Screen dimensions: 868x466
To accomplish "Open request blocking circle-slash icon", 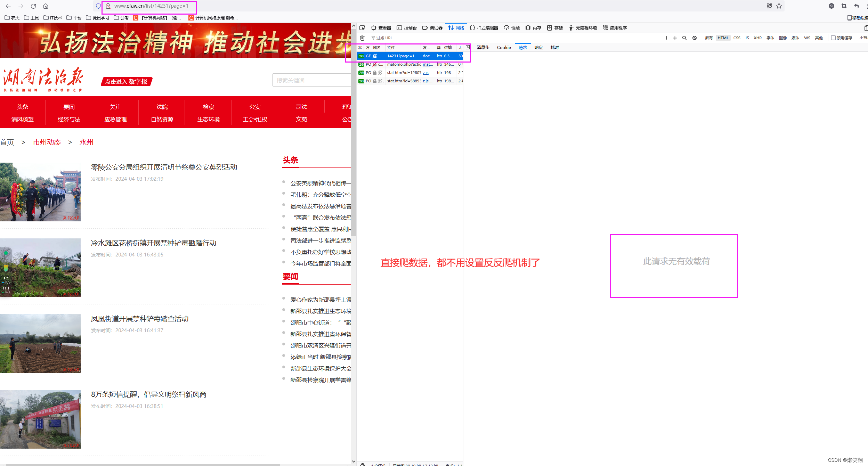I will click(x=694, y=38).
